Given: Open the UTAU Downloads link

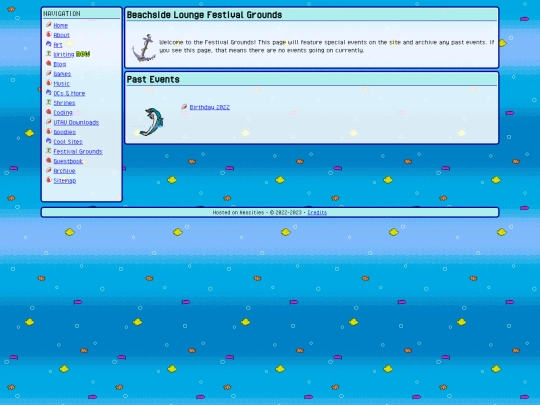Looking at the screenshot, I should tap(76, 122).
